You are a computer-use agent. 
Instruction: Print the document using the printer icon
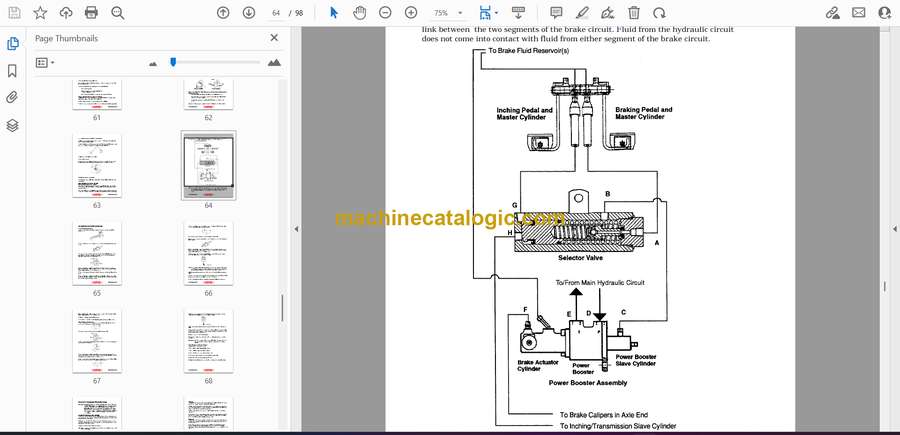click(92, 13)
